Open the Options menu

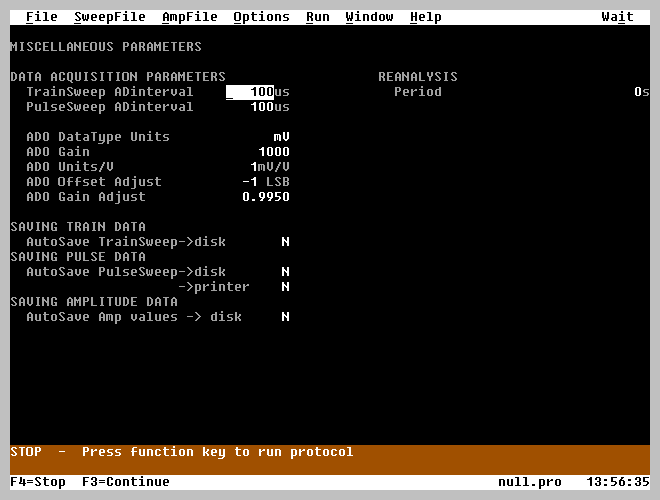pyautogui.click(x=261, y=17)
